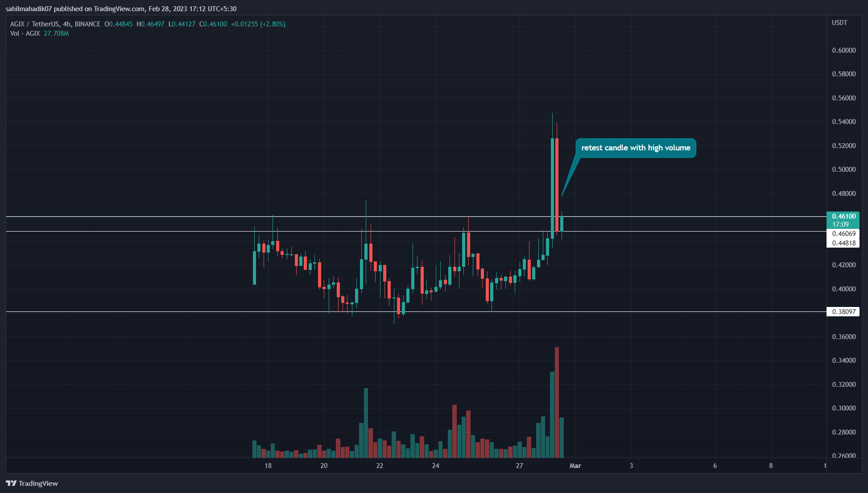Click the 0.42000 price axis tick

coord(844,265)
